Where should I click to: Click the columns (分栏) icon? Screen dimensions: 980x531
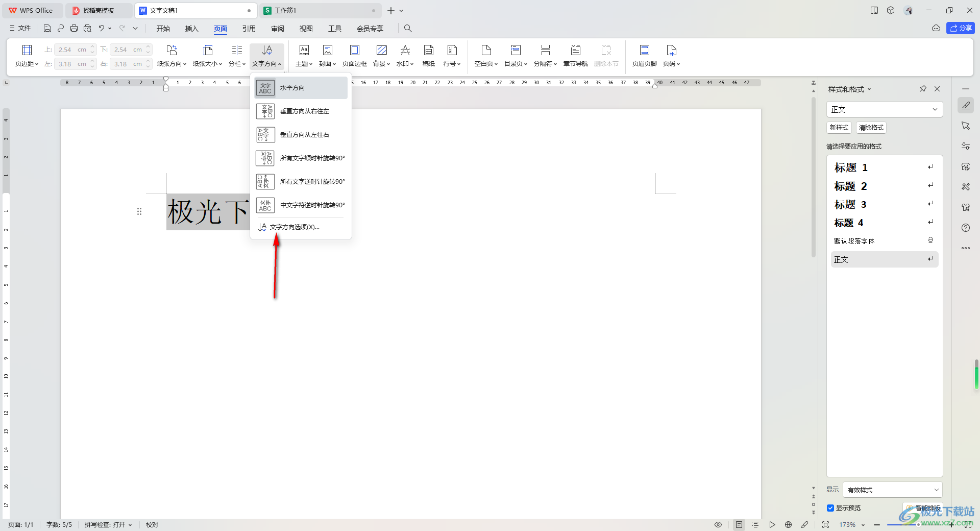coord(237,50)
